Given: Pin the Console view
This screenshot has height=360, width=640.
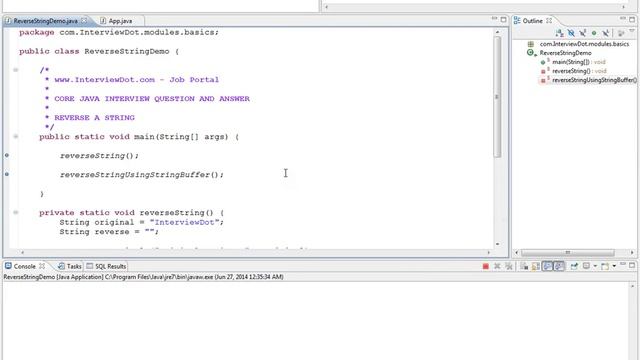Looking at the screenshot, I should (x=574, y=266).
